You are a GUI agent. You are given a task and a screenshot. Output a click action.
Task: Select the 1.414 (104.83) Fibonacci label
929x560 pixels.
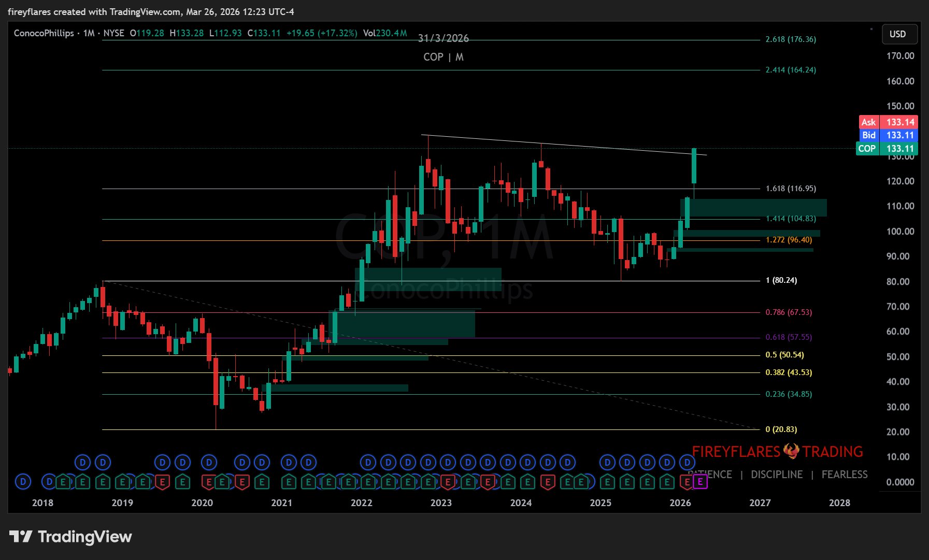click(x=791, y=219)
